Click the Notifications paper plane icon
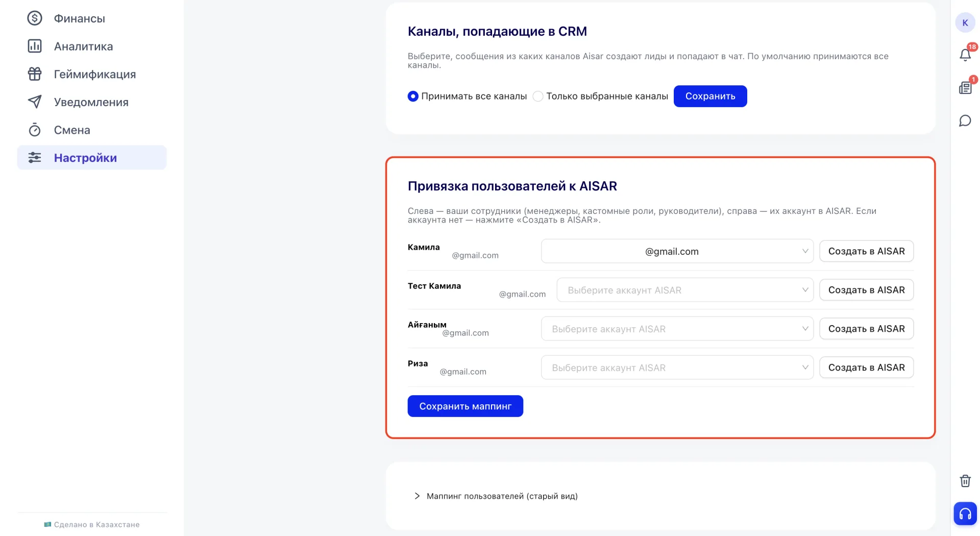 click(x=35, y=102)
